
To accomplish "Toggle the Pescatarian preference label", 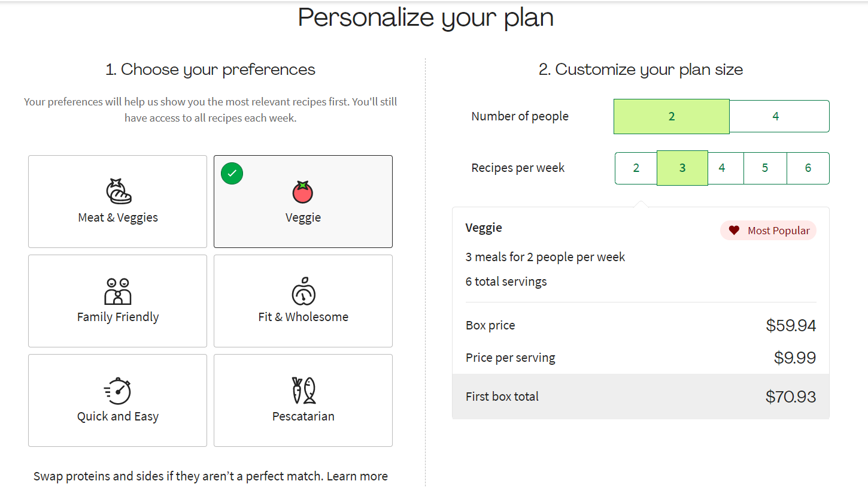I will (x=303, y=416).
